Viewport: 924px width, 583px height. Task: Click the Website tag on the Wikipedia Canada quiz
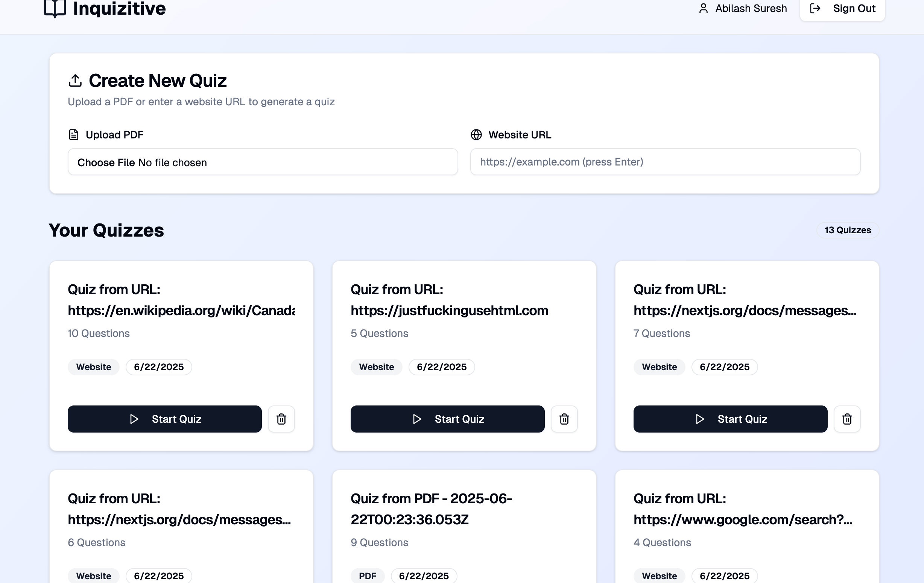tap(94, 367)
